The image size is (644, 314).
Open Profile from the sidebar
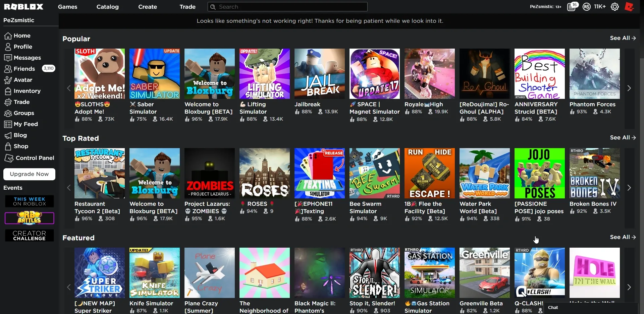(23, 47)
